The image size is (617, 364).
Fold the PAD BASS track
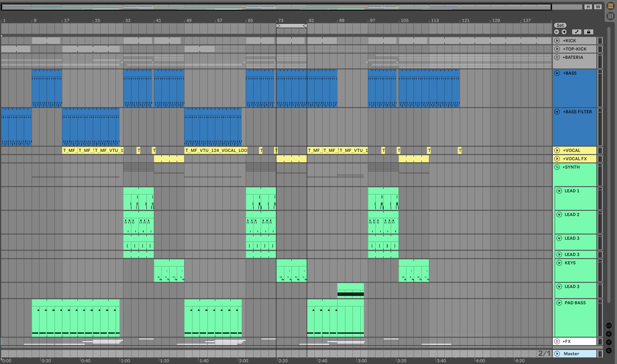coord(559,303)
